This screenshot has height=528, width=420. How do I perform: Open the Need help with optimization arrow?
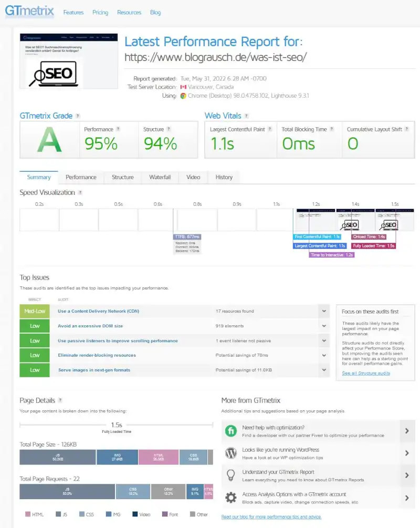click(407, 431)
